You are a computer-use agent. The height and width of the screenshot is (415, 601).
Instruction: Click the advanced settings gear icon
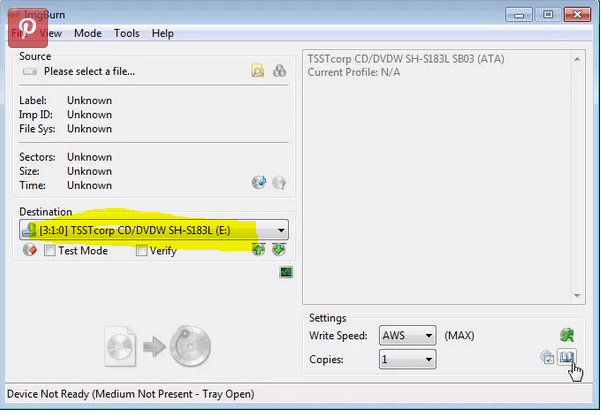click(x=547, y=357)
